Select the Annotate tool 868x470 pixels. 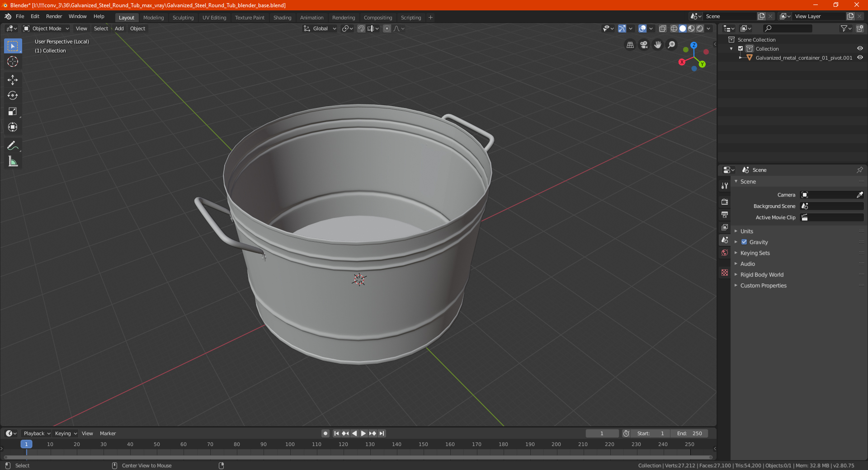(13, 146)
